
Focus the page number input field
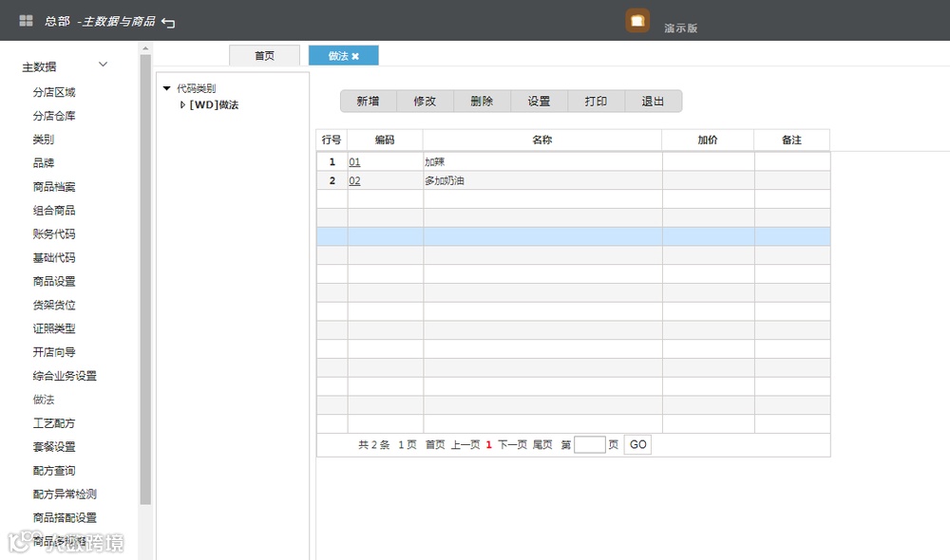590,445
